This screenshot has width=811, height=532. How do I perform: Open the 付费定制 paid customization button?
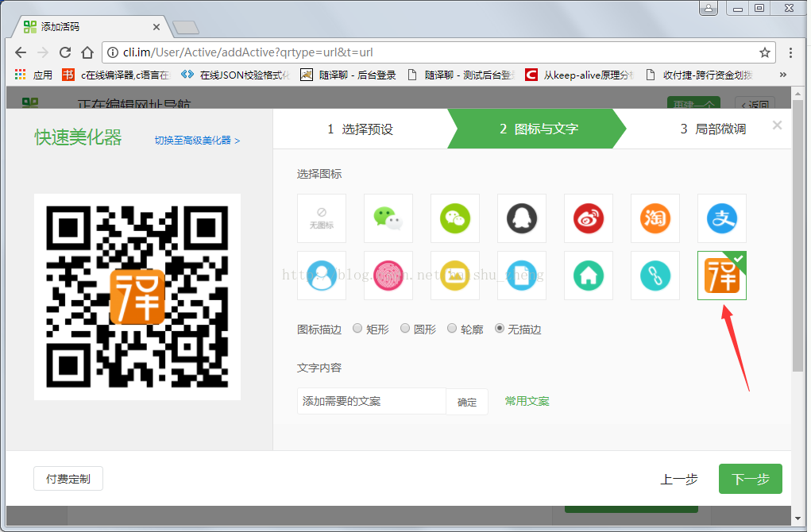(x=68, y=479)
